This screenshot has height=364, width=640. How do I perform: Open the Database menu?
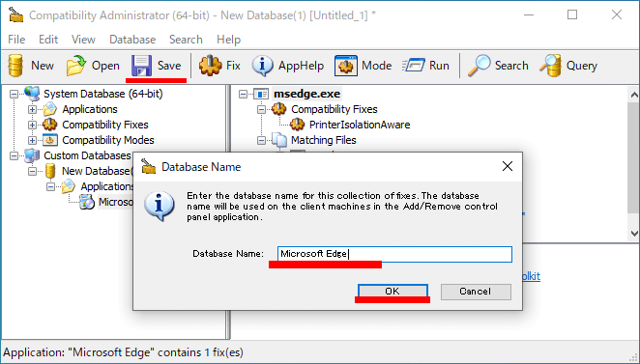tap(132, 40)
